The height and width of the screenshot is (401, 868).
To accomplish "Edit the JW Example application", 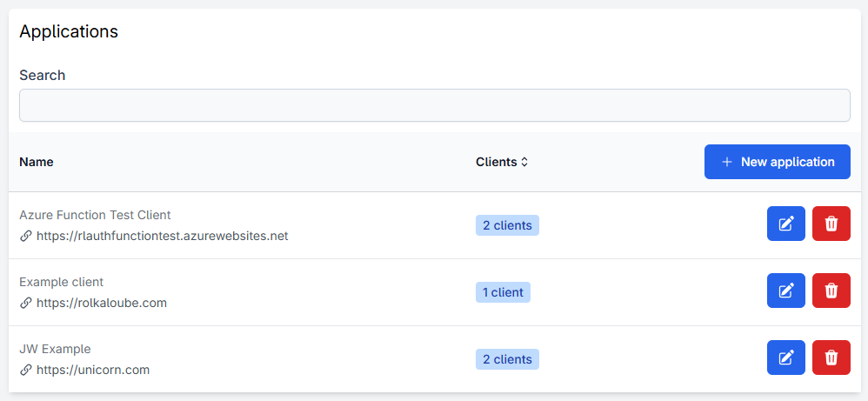I will pos(786,358).
